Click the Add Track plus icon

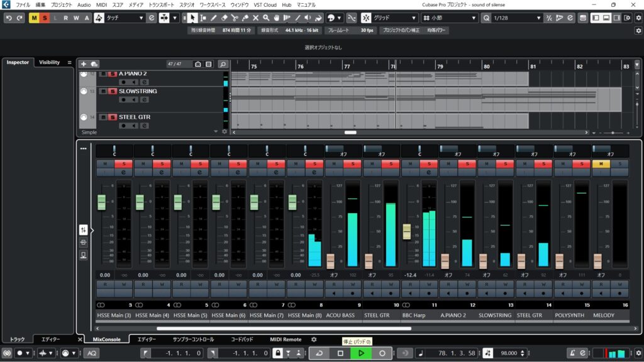(x=84, y=64)
